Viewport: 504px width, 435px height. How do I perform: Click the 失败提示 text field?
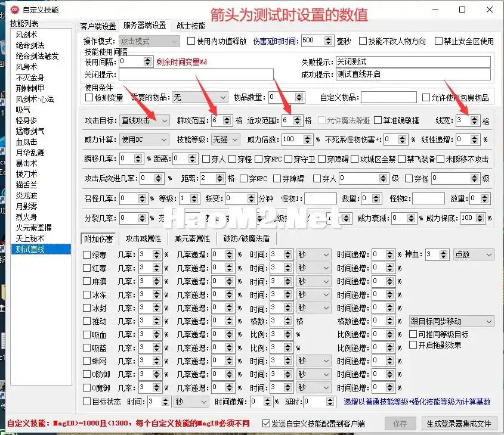click(x=413, y=61)
